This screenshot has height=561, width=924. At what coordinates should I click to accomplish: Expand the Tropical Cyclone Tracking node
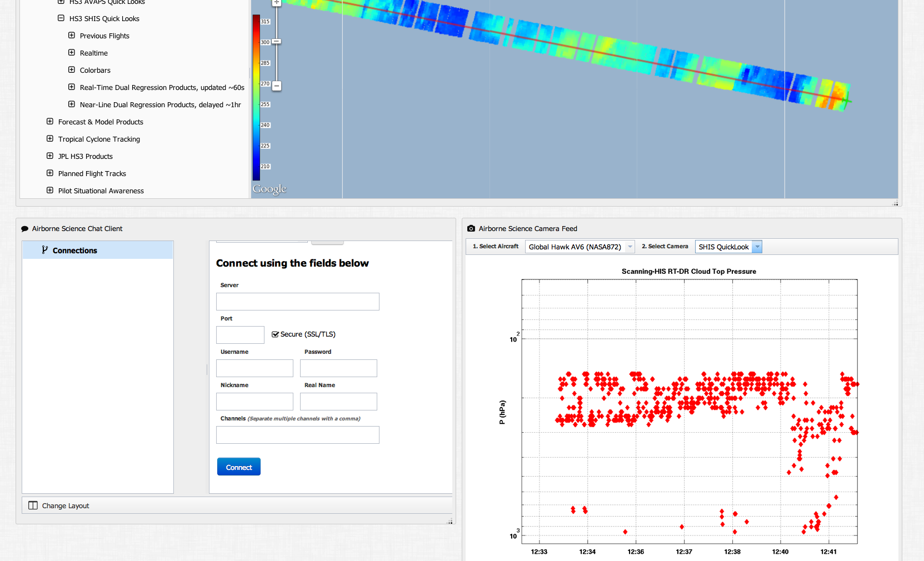[50, 139]
